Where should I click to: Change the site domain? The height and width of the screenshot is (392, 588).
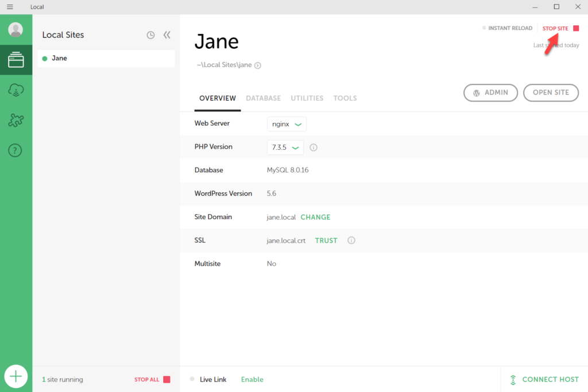[x=315, y=218]
